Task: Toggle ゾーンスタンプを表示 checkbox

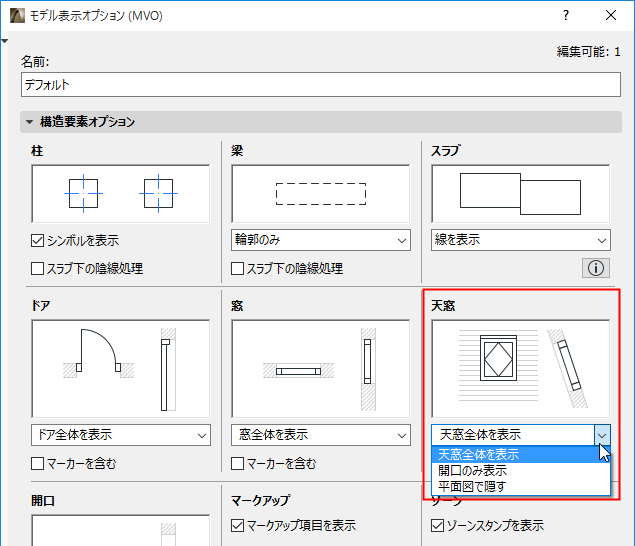Action: pos(437,526)
